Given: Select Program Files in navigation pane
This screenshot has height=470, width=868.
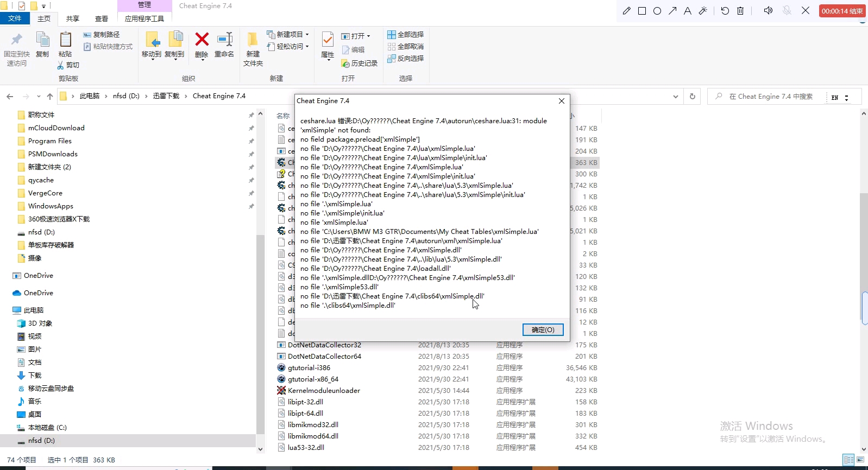Looking at the screenshot, I should pyautogui.click(x=50, y=141).
